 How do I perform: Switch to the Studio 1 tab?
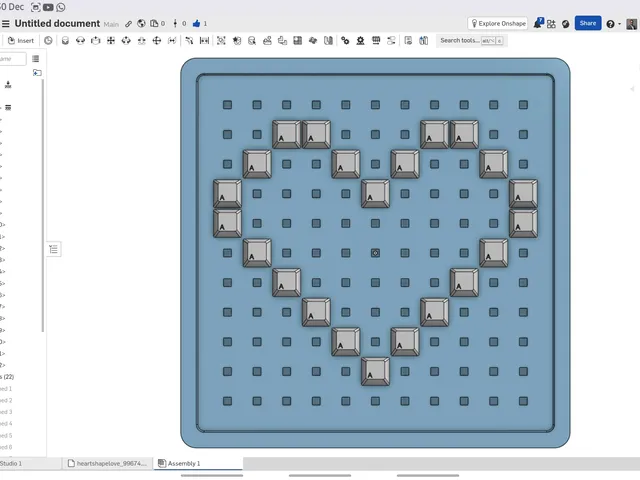pyautogui.click(x=29, y=463)
